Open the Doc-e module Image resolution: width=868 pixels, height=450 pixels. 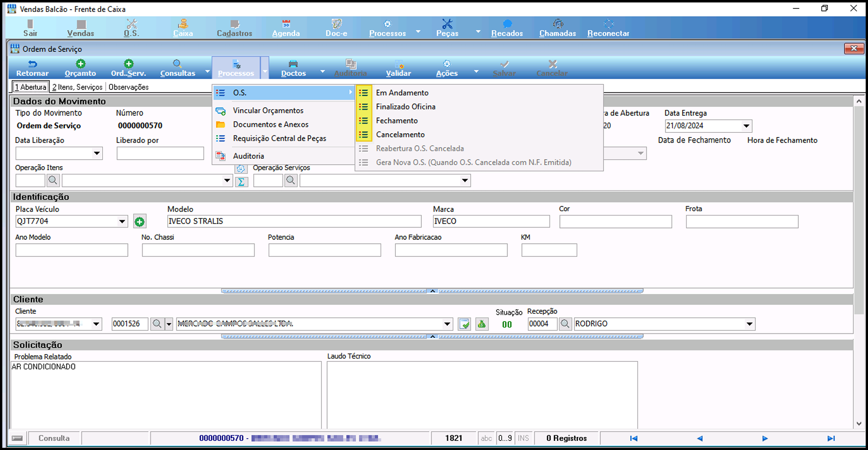(336, 28)
